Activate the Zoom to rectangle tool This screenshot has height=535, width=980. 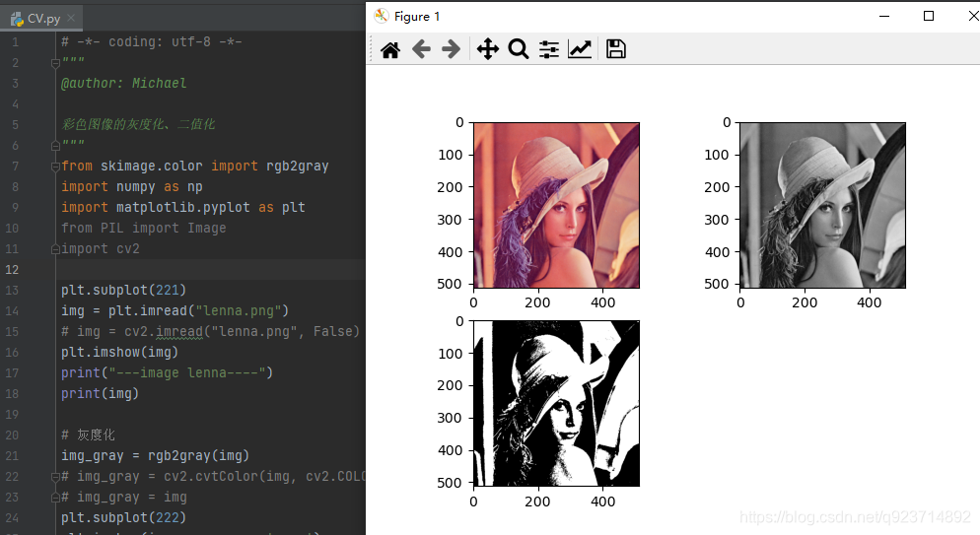click(519, 49)
